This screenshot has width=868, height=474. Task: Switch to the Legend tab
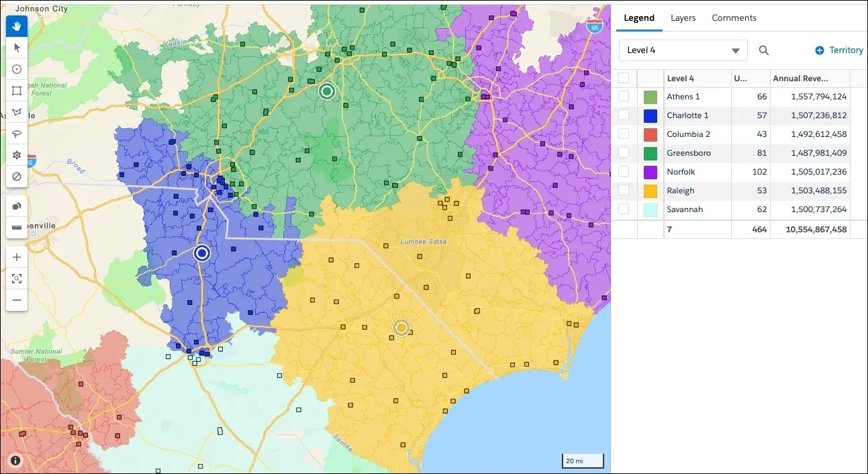(x=639, y=18)
